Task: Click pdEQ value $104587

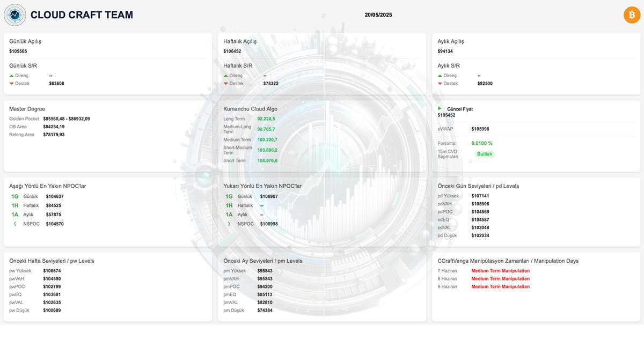Action: point(480,220)
